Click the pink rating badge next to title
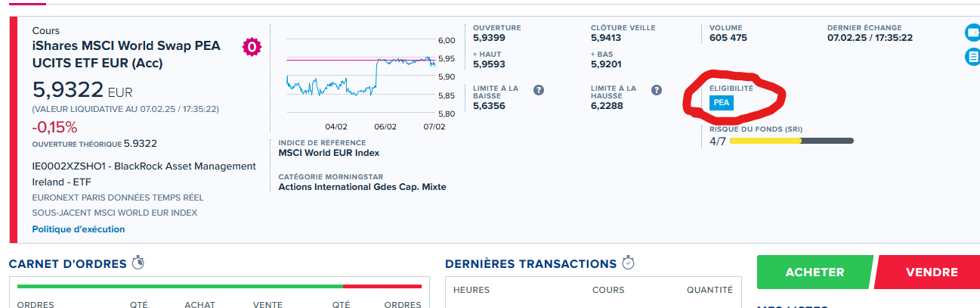Image resolution: width=980 pixels, height=308 pixels. coord(251,47)
